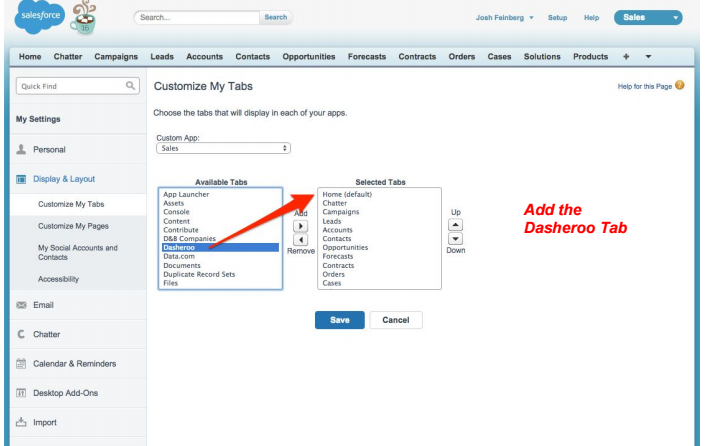This screenshot has height=446, width=705.
Task: Open the Campaigns tab
Action: tap(116, 57)
